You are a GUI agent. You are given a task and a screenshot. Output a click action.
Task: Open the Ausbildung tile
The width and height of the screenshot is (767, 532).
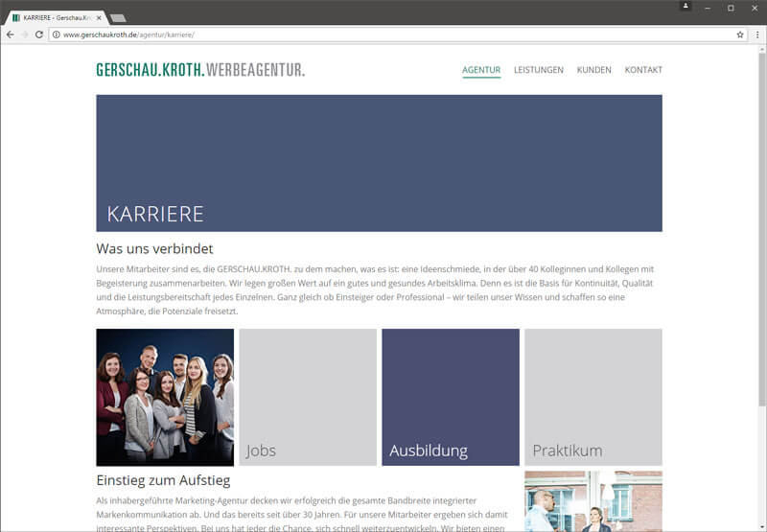pyautogui.click(x=451, y=397)
